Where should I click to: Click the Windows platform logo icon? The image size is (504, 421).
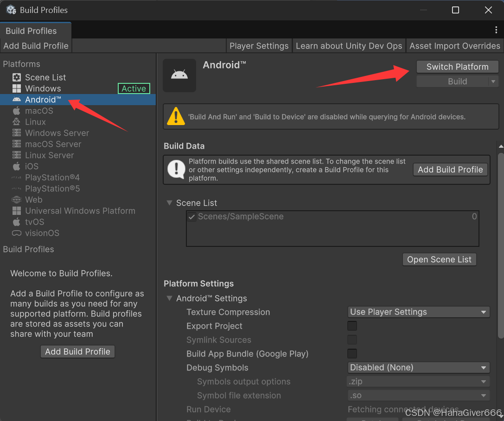17,88
